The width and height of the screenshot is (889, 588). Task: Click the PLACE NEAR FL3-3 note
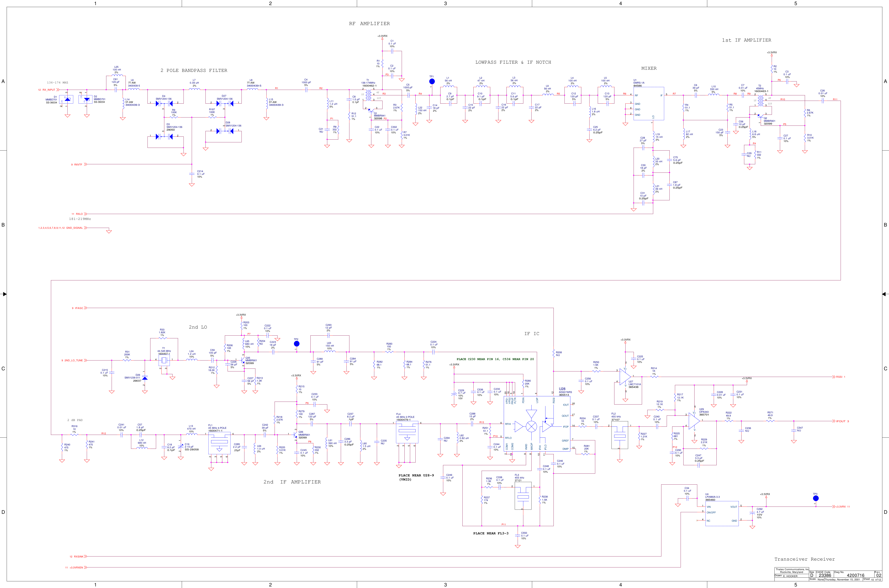(x=491, y=533)
